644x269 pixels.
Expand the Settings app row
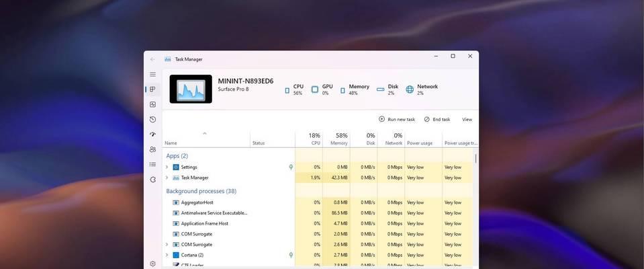[x=167, y=167]
